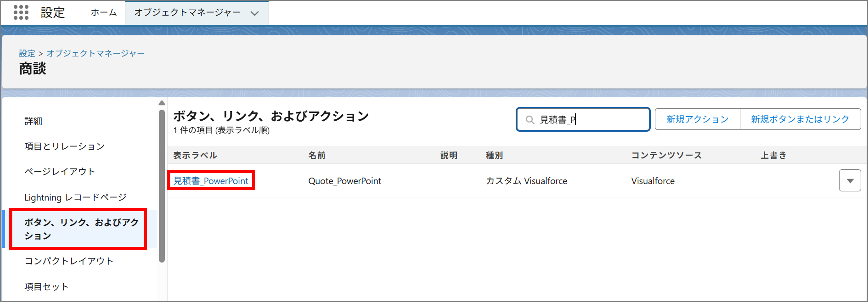Screen dimensions: 868x302
Task: Click the 新規アクション button
Action: [x=697, y=119]
